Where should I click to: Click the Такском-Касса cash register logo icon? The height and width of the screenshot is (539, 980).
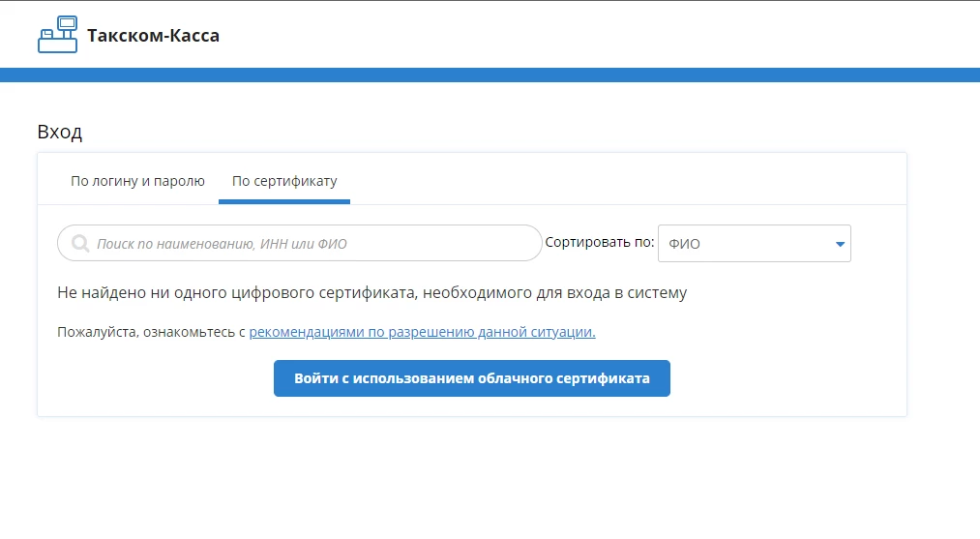(x=57, y=35)
